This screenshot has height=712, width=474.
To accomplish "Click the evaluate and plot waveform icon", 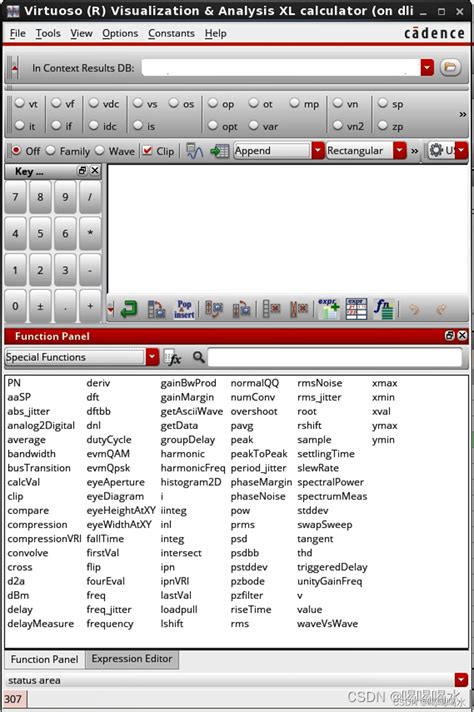I will (x=194, y=151).
